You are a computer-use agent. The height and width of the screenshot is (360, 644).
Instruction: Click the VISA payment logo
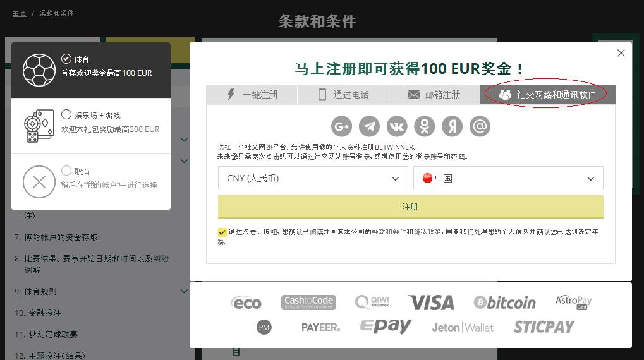(431, 303)
